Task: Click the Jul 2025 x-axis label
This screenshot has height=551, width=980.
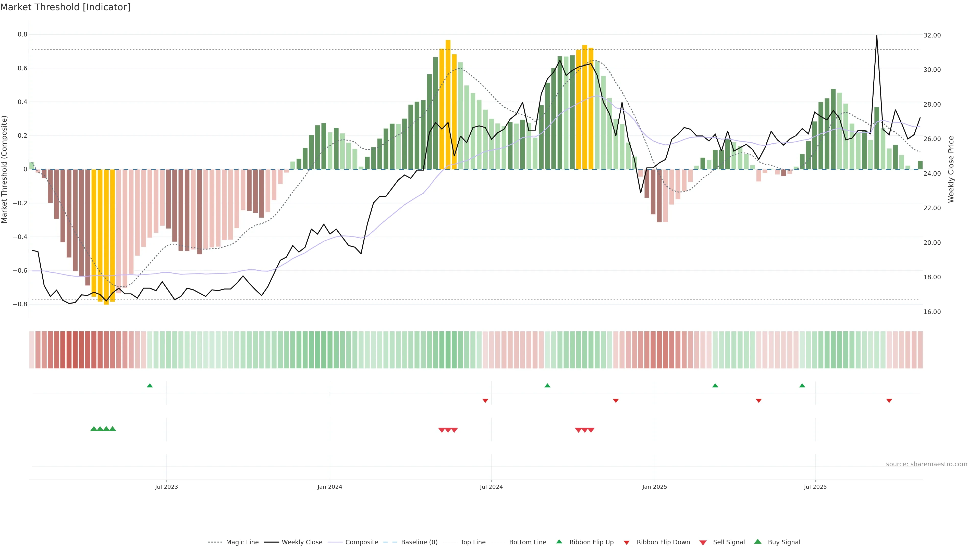Action: coord(815,487)
